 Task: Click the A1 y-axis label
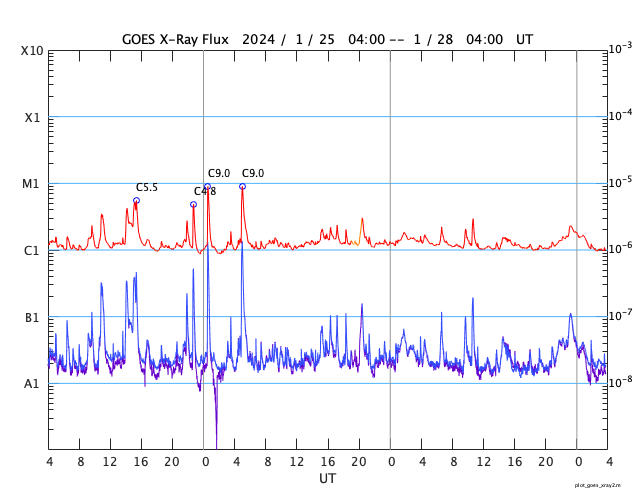tap(31, 384)
